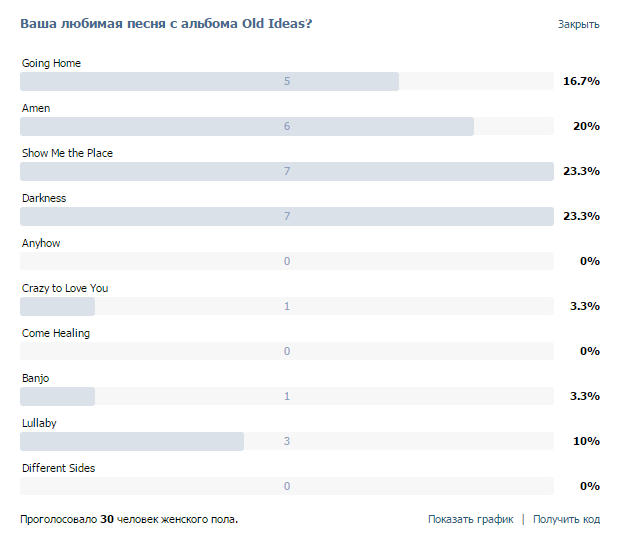
Task: Select the Darkness result bar
Action: tap(287, 216)
